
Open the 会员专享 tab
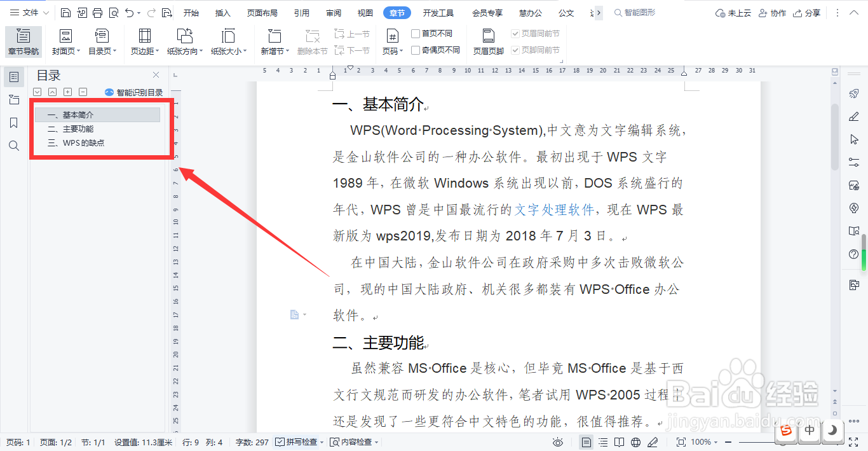(487, 13)
